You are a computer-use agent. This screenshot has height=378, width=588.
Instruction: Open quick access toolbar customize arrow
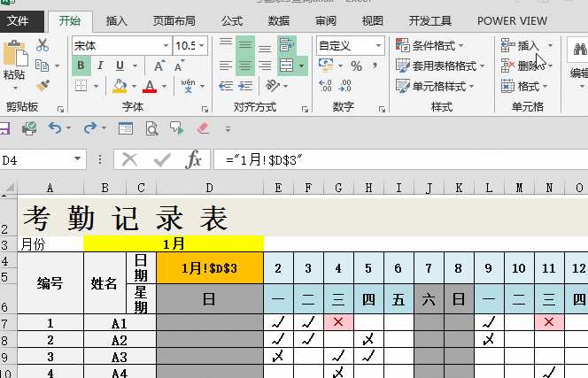pos(228,129)
